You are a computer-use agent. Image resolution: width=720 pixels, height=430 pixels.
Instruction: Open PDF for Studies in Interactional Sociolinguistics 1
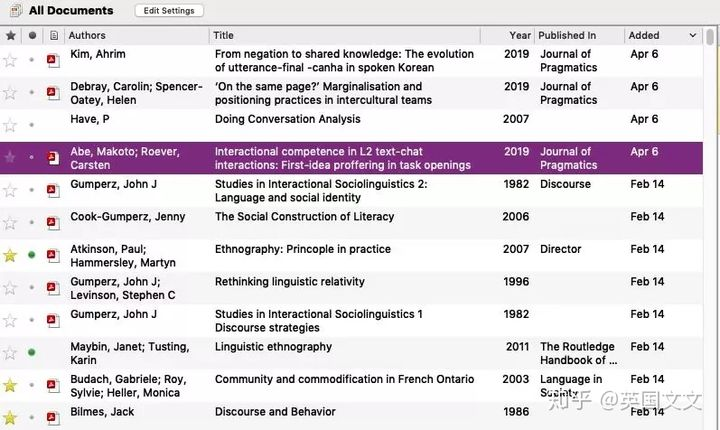tap(53, 321)
